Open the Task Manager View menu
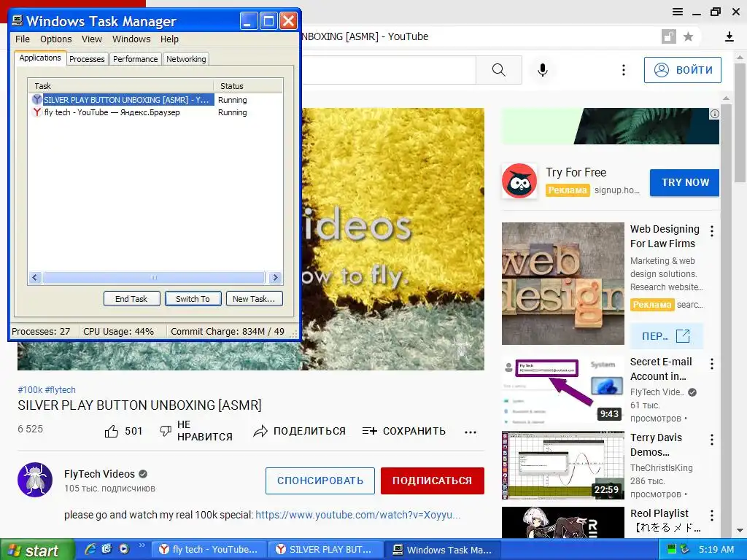 point(91,39)
